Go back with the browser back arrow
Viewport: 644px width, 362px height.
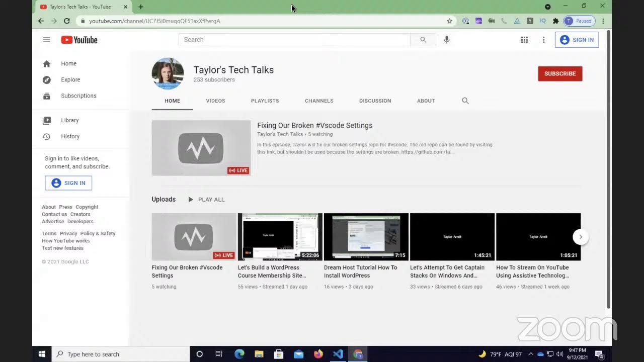pyautogui.click(x=41, y=21)
